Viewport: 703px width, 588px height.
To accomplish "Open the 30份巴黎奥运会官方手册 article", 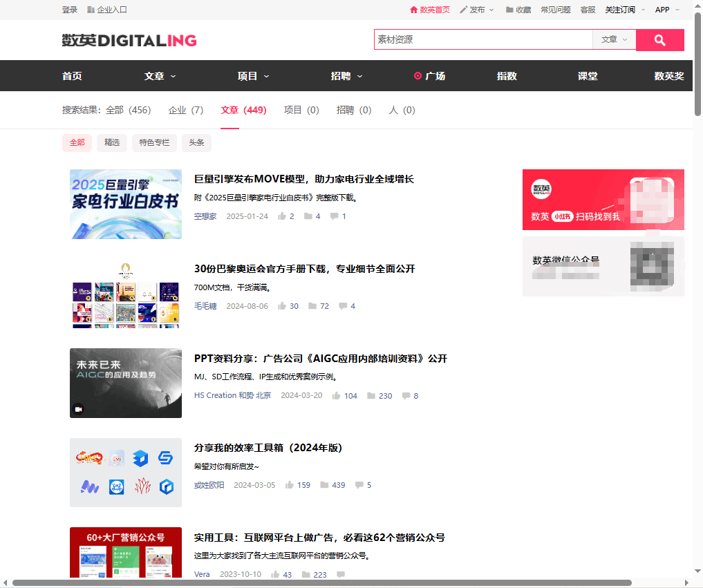I will (x=304, y=269).
